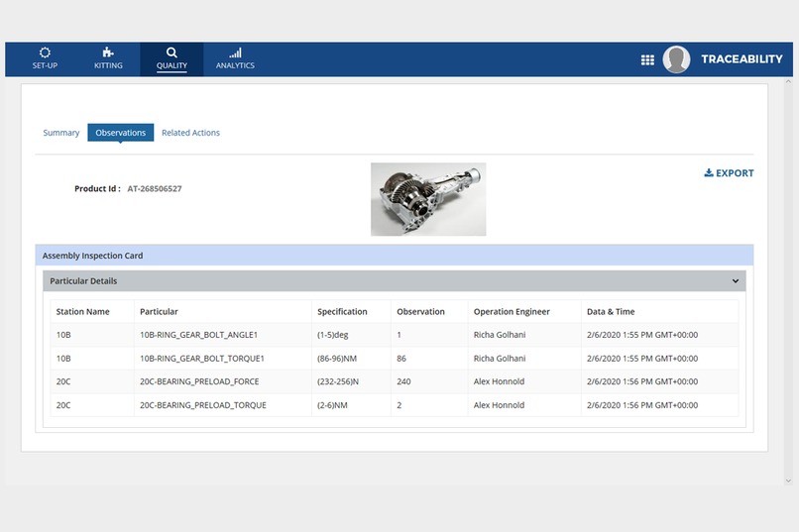Switch to the Summary tab

(x=61, y=133)
